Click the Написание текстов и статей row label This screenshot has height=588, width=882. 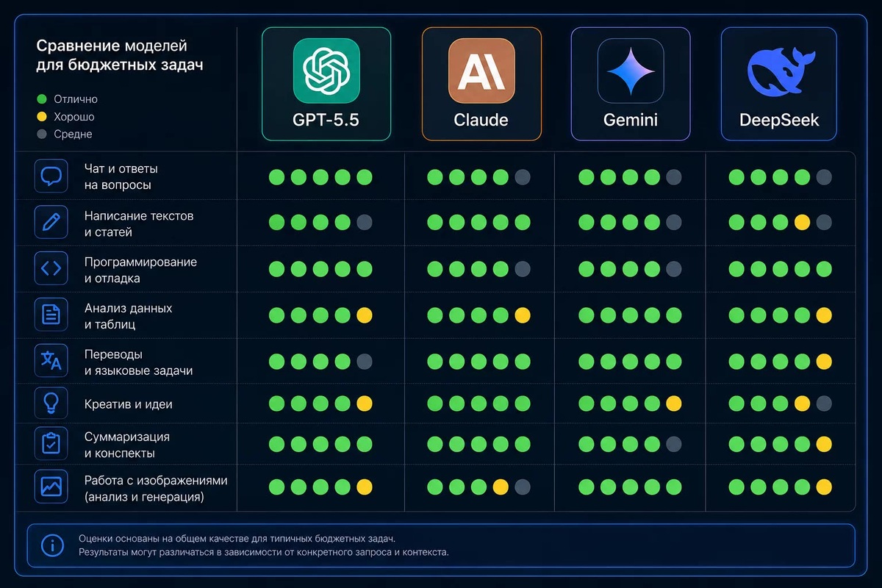pyautogui.click(x=139, y=223)
